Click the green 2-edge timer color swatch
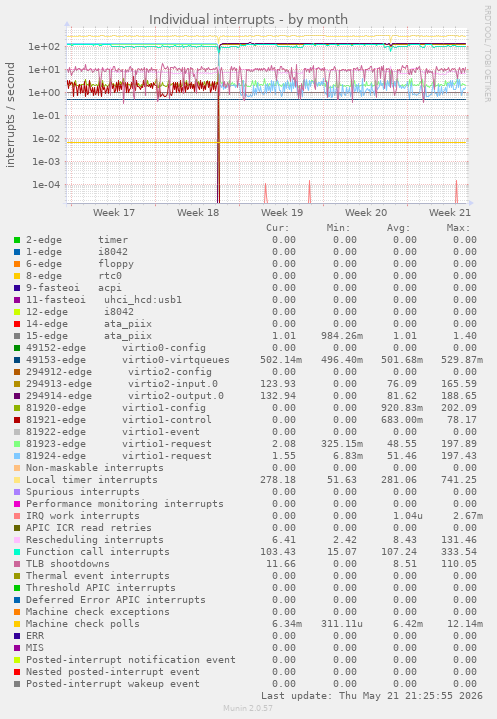The height and width of the screenshot is (719, 497). [x=17, y=240]
